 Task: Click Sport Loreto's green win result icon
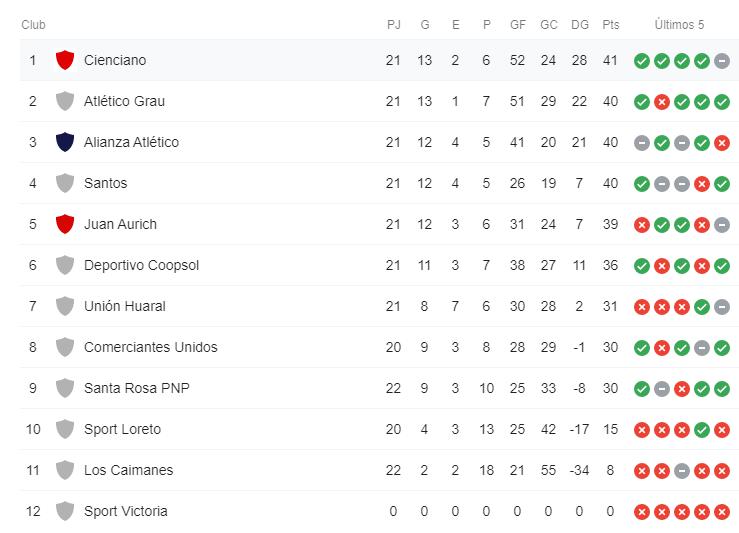click(702, 430)
